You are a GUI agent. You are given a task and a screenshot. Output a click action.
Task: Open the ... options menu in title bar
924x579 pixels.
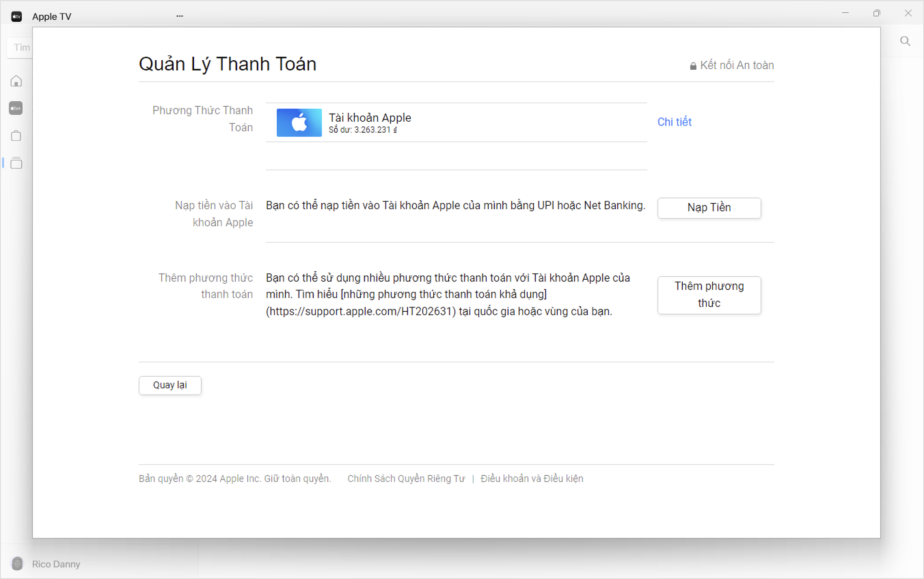coord(179,15)
